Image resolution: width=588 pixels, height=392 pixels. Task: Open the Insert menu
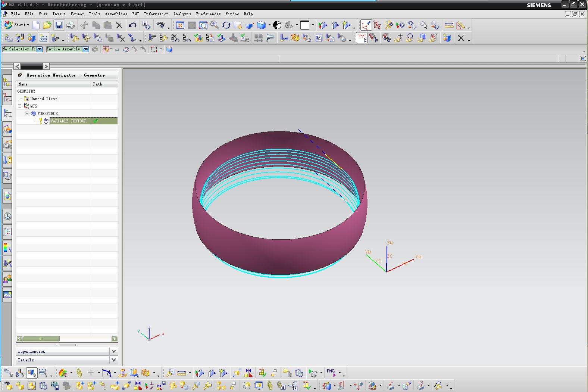click(x=59, y=14)
